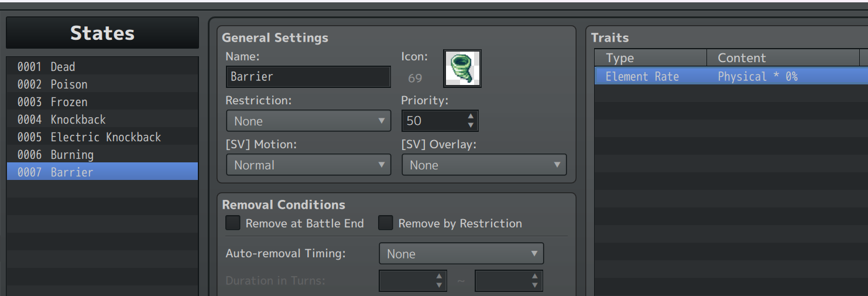
Task: Decrease Priority with the down arrow
Action: (471, 125)
